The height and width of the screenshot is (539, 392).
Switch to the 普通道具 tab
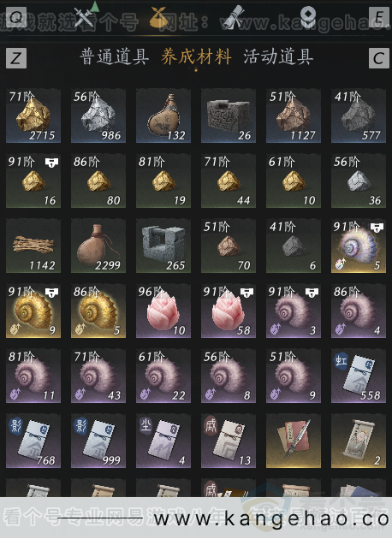(x=115, y=56)
